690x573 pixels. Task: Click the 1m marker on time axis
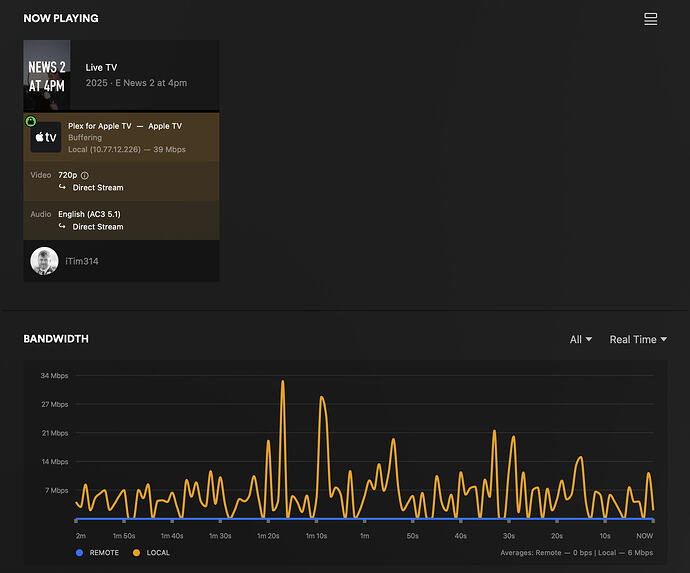tap(364, 536)
